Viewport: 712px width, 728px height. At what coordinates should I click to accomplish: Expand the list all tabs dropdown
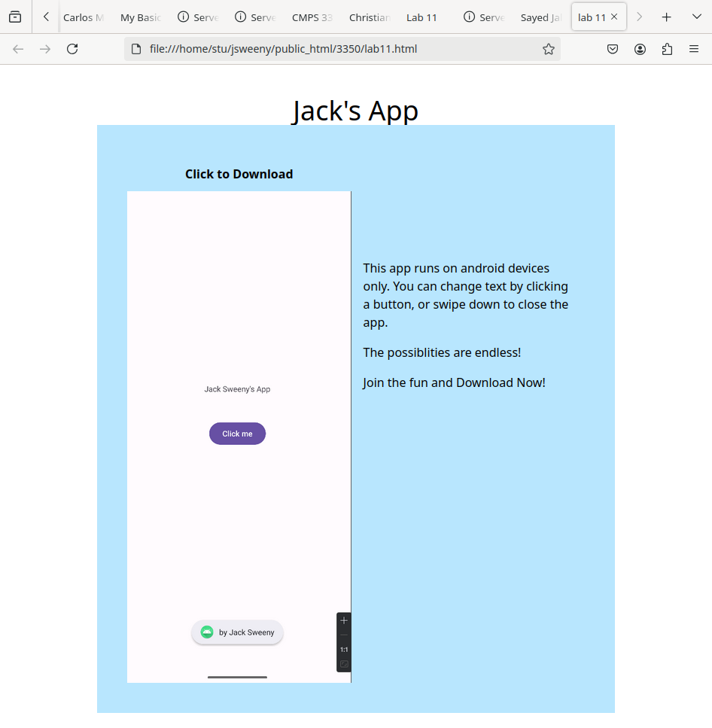(696, 17)
